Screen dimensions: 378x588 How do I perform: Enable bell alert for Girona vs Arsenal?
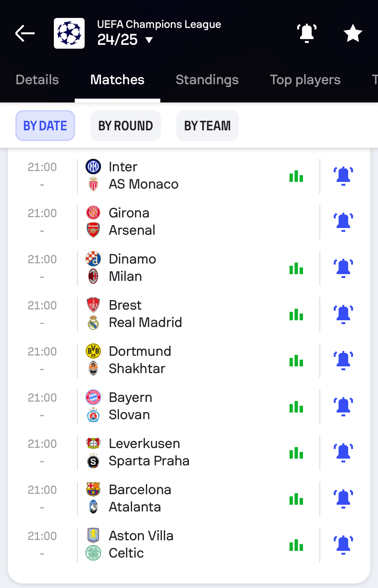pos(343,222)
